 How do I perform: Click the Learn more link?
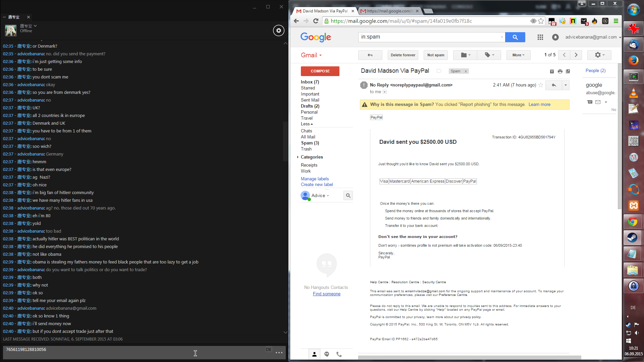[539, 105]
